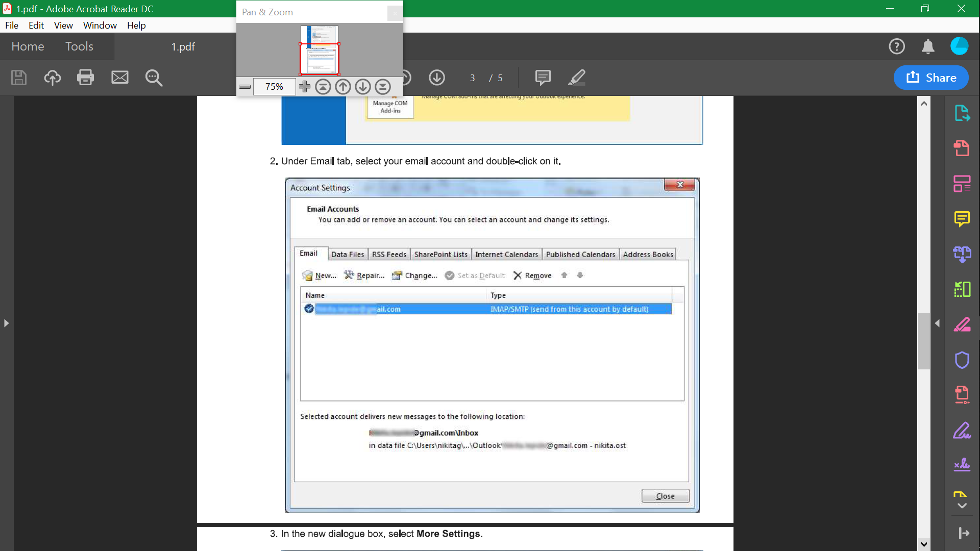The height and width of the screenshot is (551, 980).
Task: Collapse the right tools pane arrow
Action: click(937, 323)
